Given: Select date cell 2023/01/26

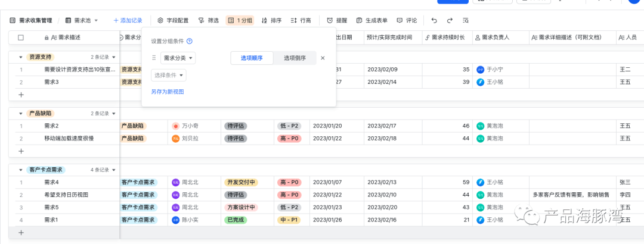Looking at the screenshot, I should coord(337,220).
